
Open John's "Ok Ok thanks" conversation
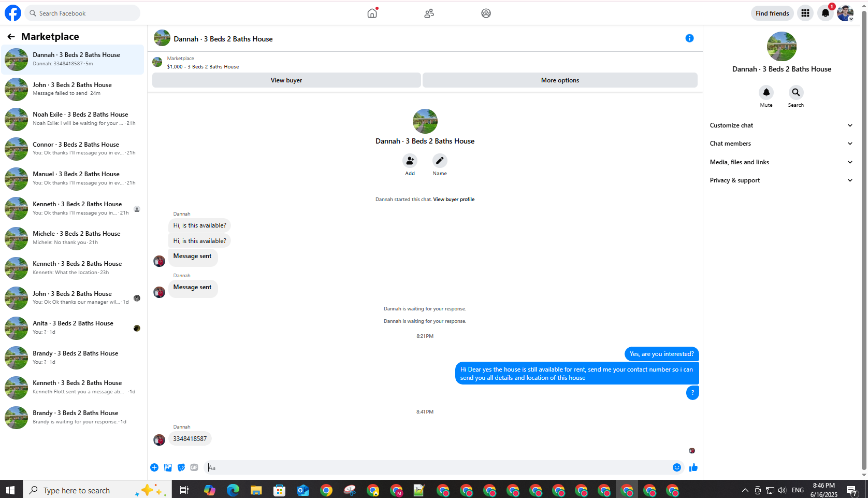point(73,298)
